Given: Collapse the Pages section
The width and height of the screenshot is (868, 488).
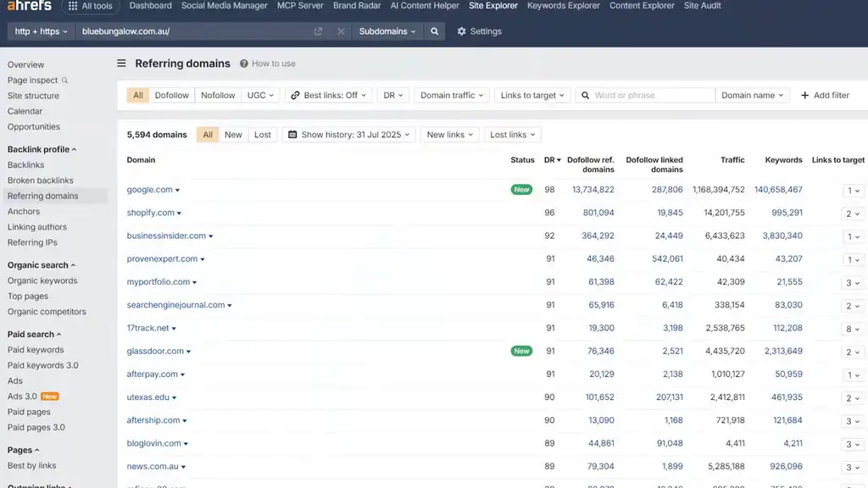Looking at the screenshot, I should point(23,450).
